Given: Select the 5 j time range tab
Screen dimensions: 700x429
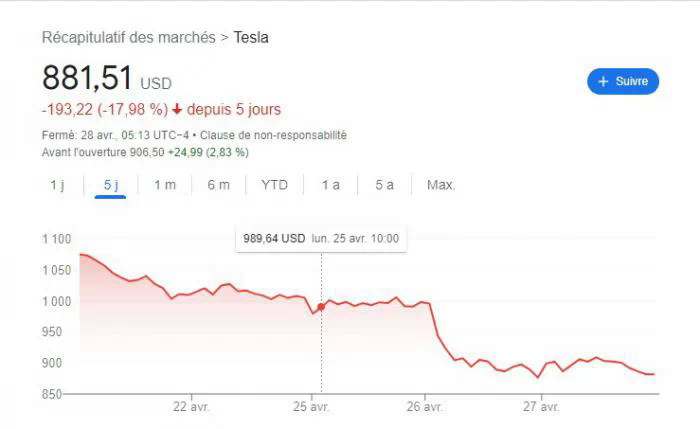Looking at the screenshot, I should pyautogui.click(x=110, y=185).
